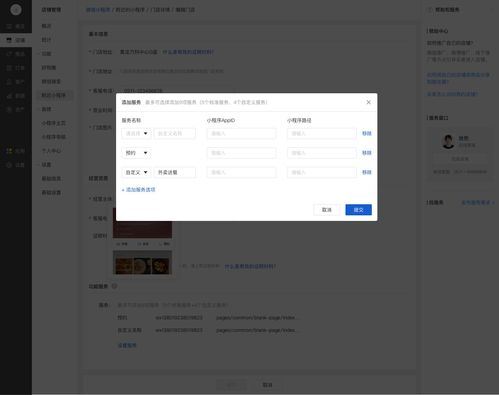Viewport: 499px width, 395px height.
Task: Submit the dialog with the blue 提交 button
Action: click(358, 210)
